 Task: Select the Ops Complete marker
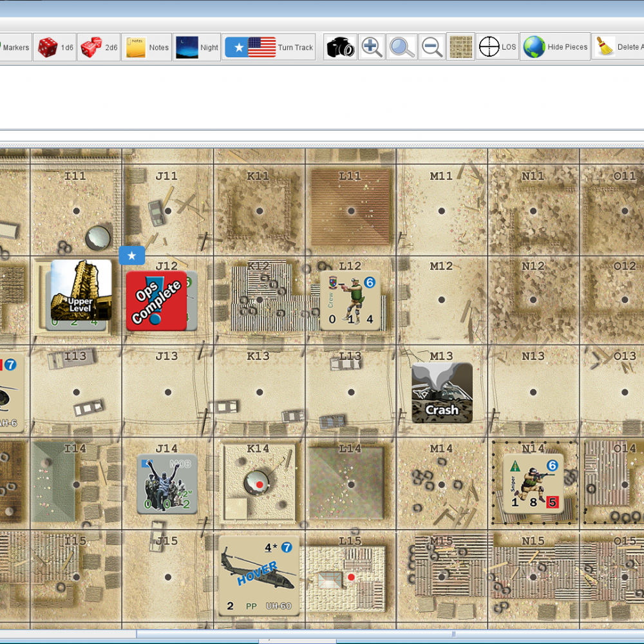click(156, 301)
